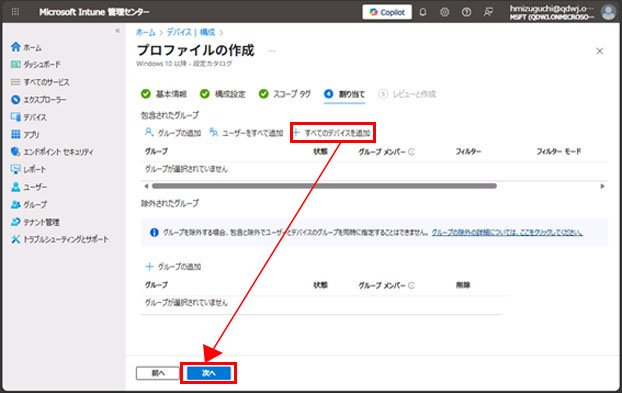622x393 pixels.
Task: Go to ホーム in the sidebar
Action: tap(26, 48)
